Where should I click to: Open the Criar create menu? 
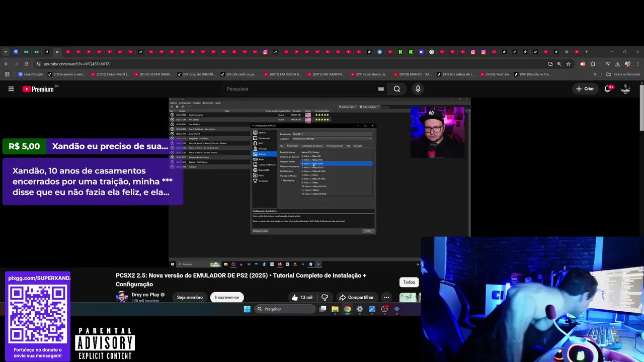(585, 89)
